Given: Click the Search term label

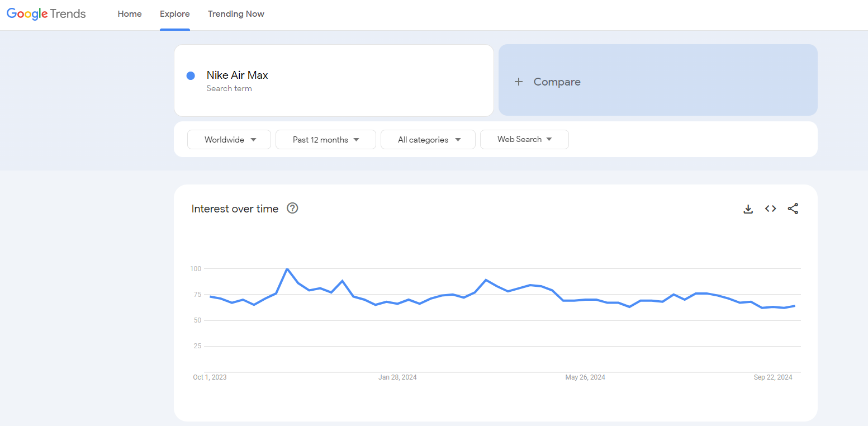Looking at the screenshot, I should [229, 88].
